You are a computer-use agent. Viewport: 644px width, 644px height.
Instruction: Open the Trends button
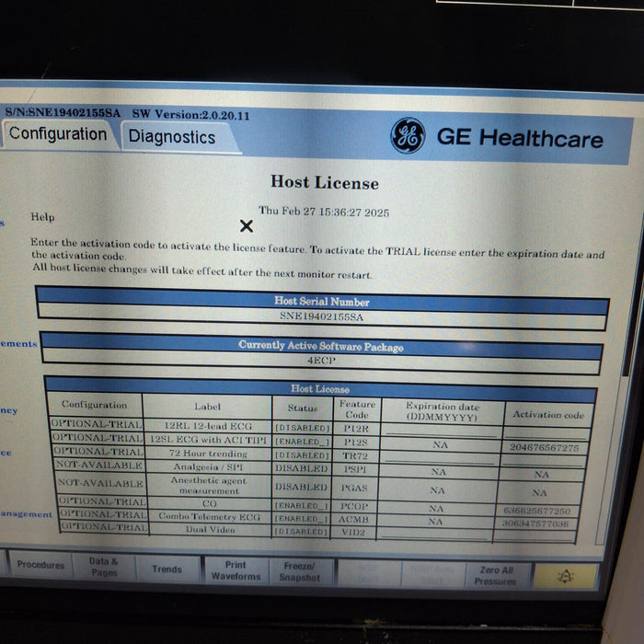167,569
